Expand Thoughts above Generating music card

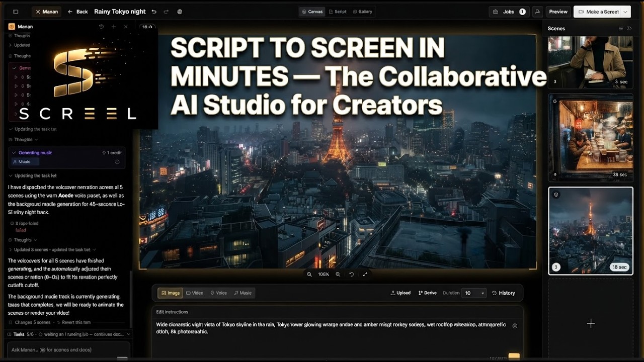point(23,140)
